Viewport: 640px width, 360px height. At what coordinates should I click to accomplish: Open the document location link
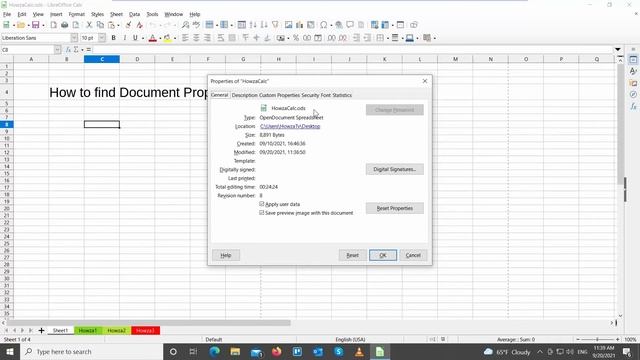[x=290, y=126]
